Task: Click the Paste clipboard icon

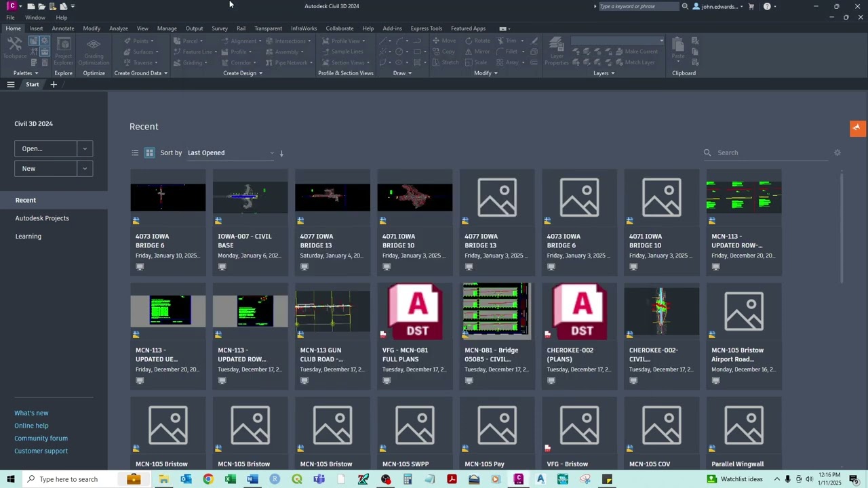Action: (x=678, y=47)
